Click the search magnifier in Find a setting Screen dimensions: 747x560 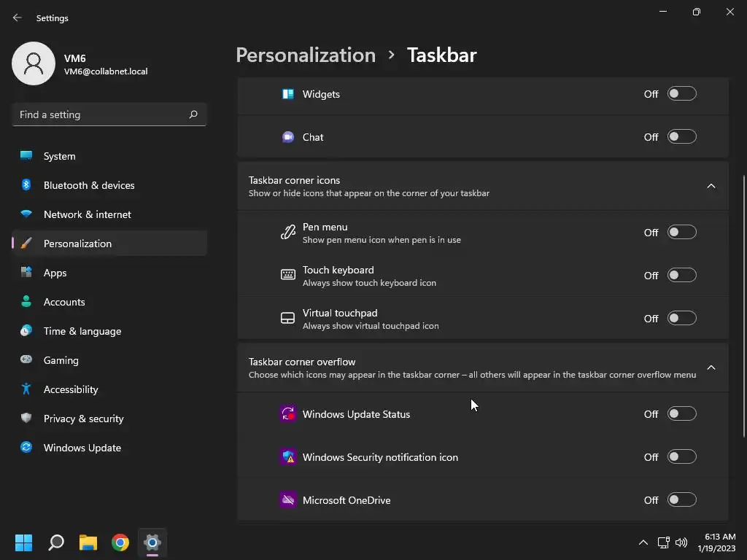[x=193, y=114]
